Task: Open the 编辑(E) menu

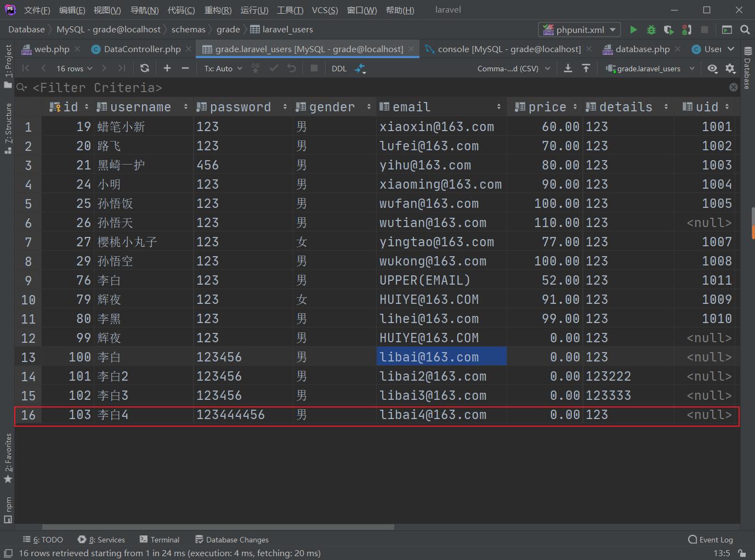Action: 72,10
